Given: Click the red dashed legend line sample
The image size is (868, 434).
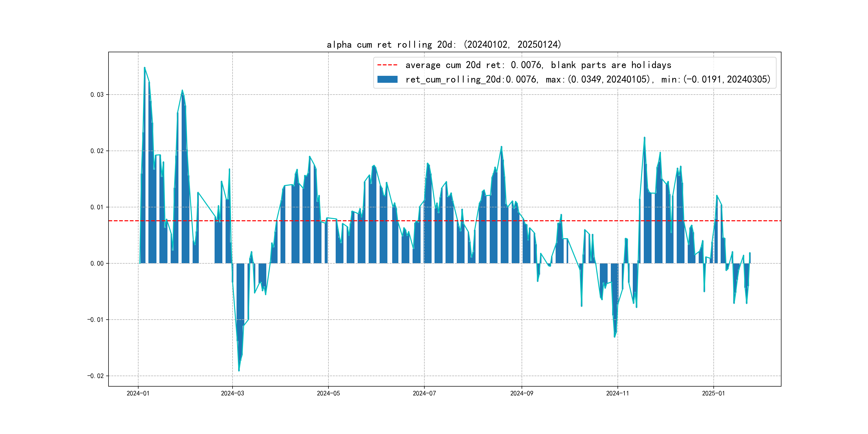Looking at the screenshot, I should pyautogui.click(x=387, y=65).
